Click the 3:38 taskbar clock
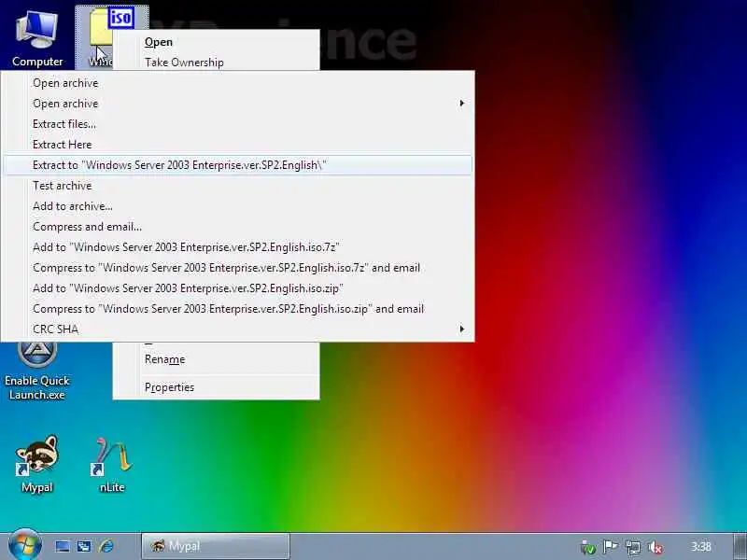The image size is (747, 560). [x=701, y=547]
